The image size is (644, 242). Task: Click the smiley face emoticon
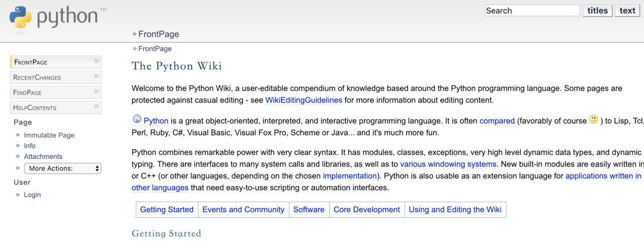click(594, 119)
